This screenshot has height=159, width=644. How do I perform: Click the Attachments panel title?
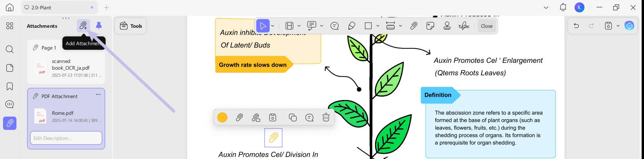42,26
